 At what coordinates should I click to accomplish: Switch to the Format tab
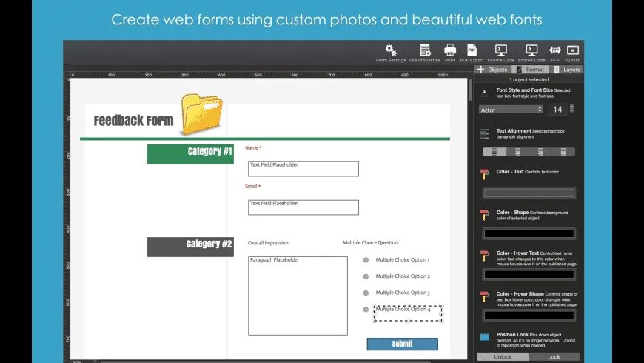pyautogui.click(x=530, y=70)
